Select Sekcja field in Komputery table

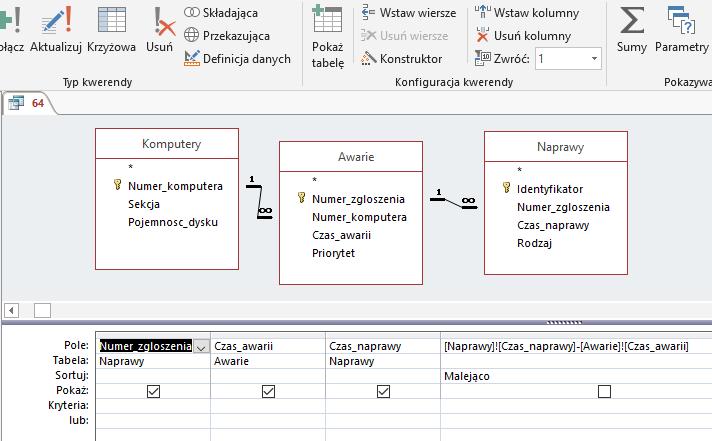(144, 204)
